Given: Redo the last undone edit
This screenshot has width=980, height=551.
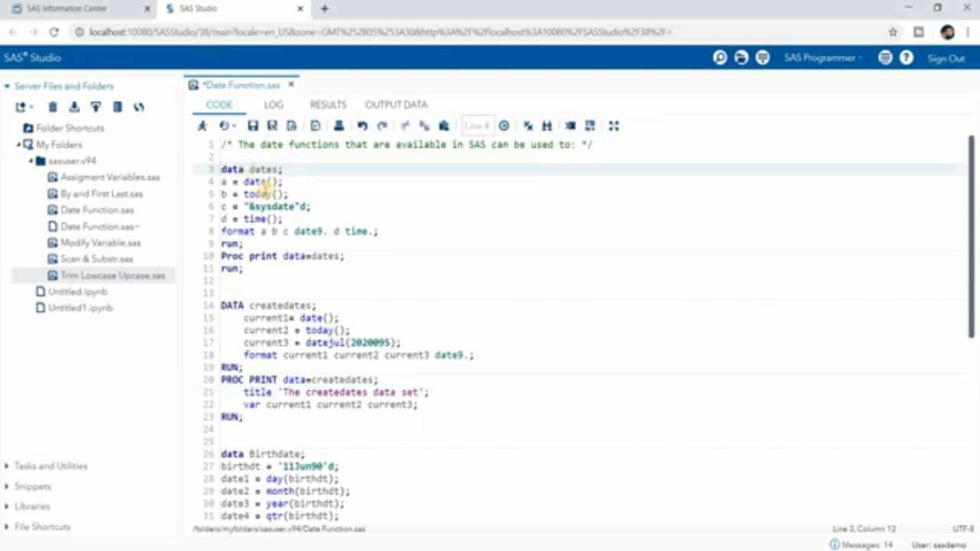Looking at the screenshot, I should [382, 126].
